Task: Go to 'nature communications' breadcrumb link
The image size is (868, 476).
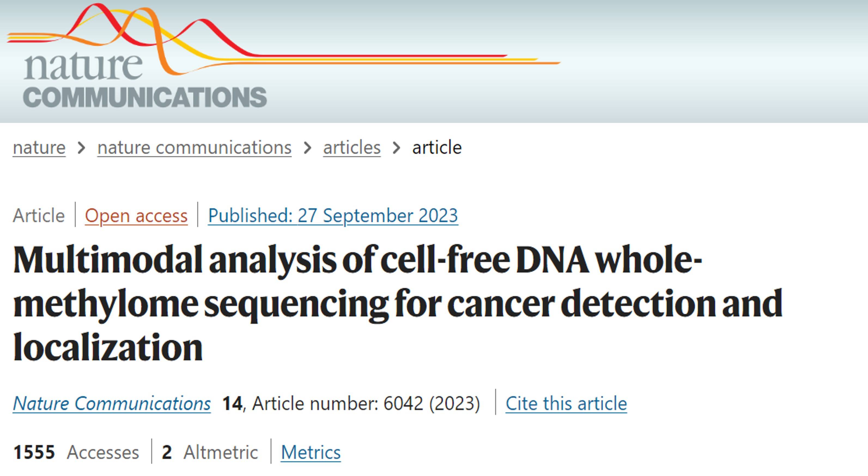Action: (x=195, y=148)
